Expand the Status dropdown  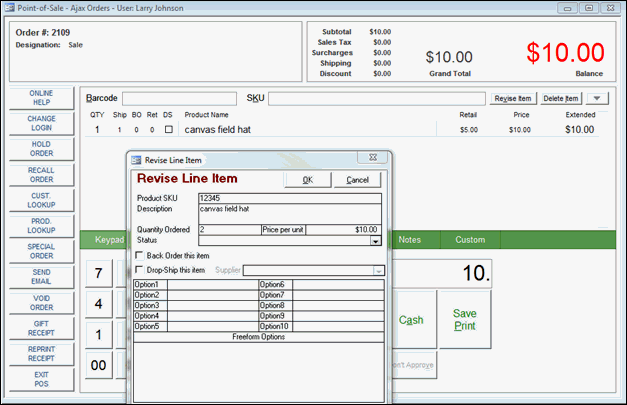[375, 241]
